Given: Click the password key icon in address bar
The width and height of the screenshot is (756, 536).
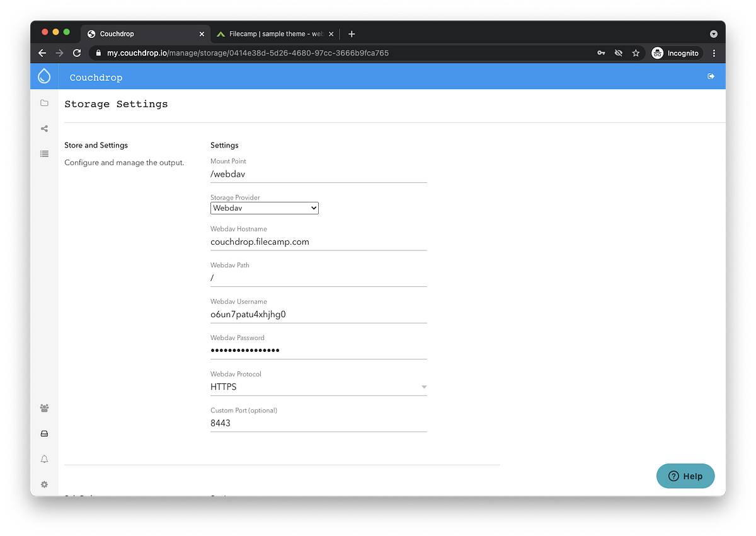Looking at the screenshot, I should point(601,53).
